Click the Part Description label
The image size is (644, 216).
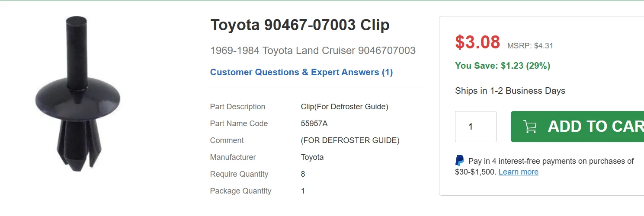237,107
